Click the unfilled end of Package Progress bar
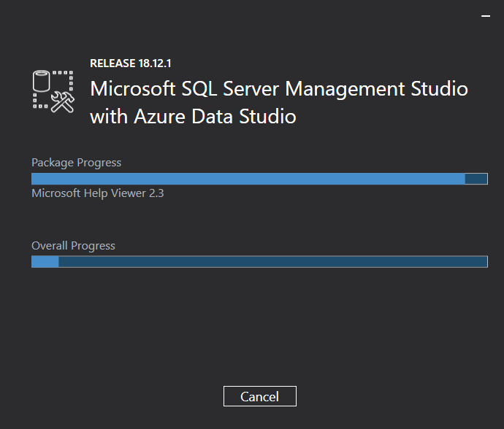504x429 pixels. point(476,179)
